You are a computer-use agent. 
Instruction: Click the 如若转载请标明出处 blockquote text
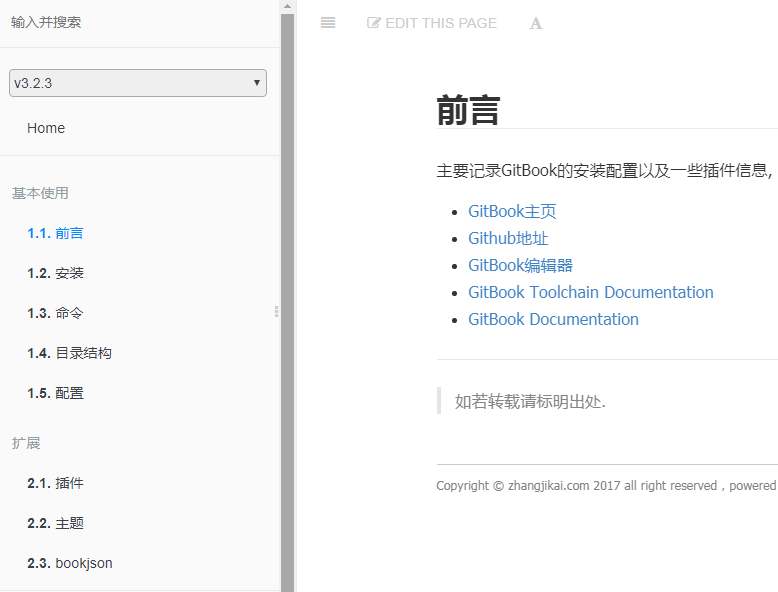tap(530, 401)
